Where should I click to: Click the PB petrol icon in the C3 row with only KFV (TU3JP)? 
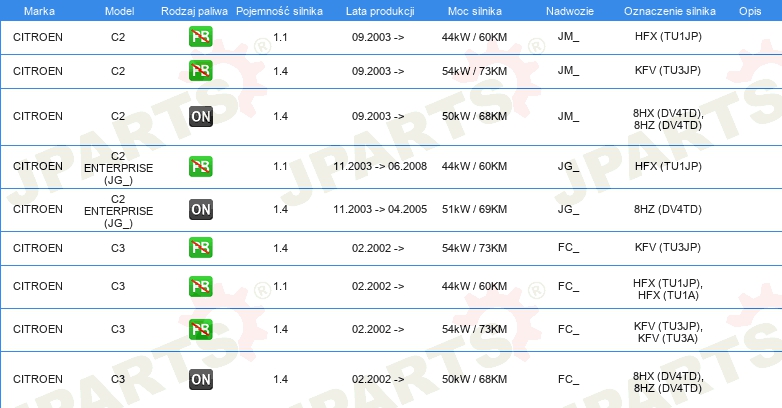[200, 247]
